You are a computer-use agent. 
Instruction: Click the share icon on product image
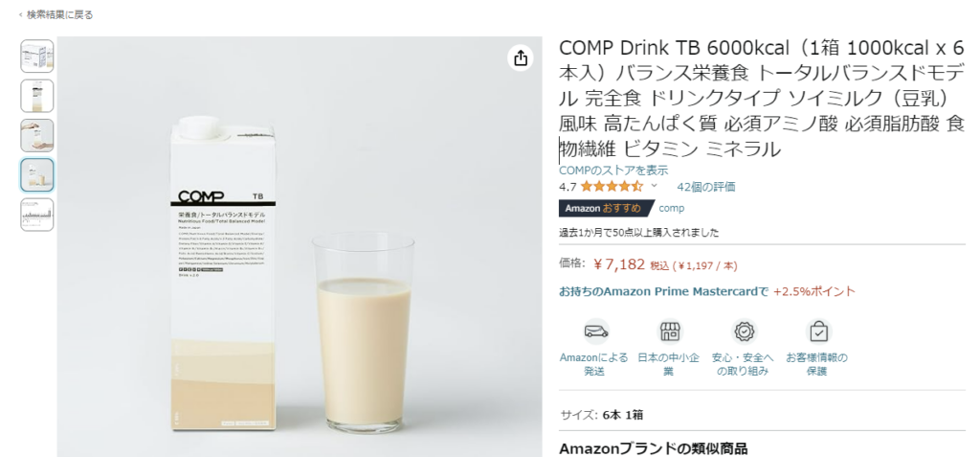coord(521,58)
